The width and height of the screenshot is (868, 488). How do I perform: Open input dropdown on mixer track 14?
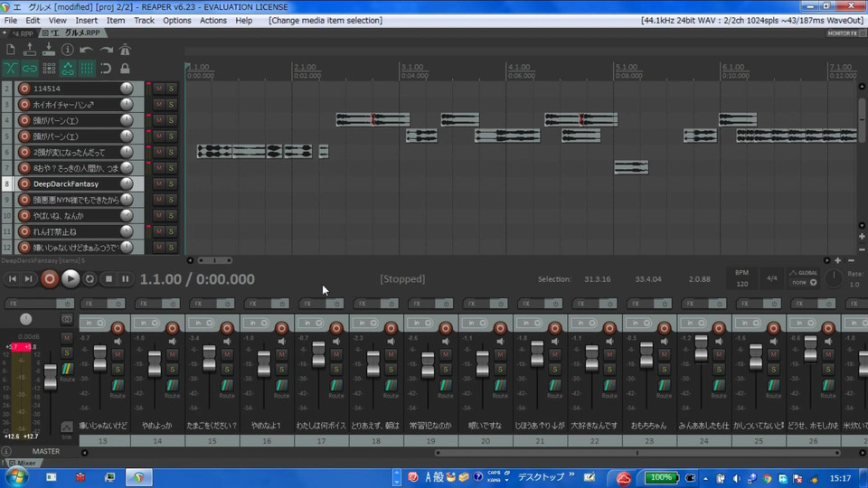(147, 323)
